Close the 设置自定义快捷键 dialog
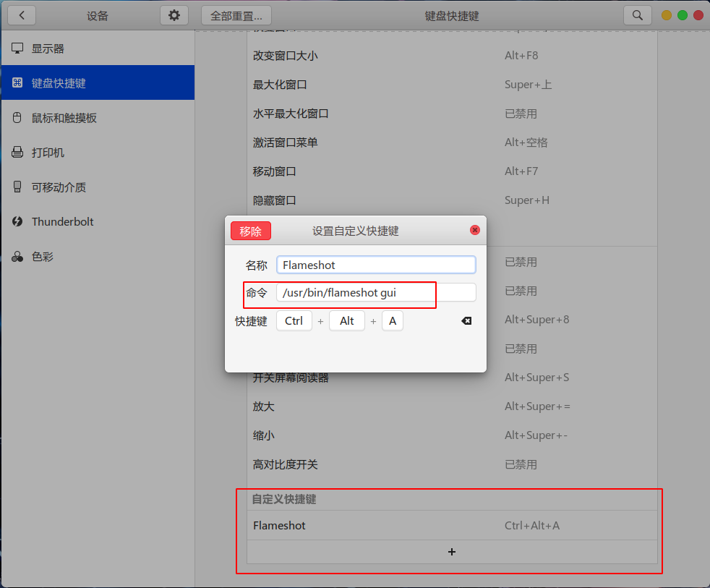Viewport: 710px width, 588px height. click(x=474, y=230)
